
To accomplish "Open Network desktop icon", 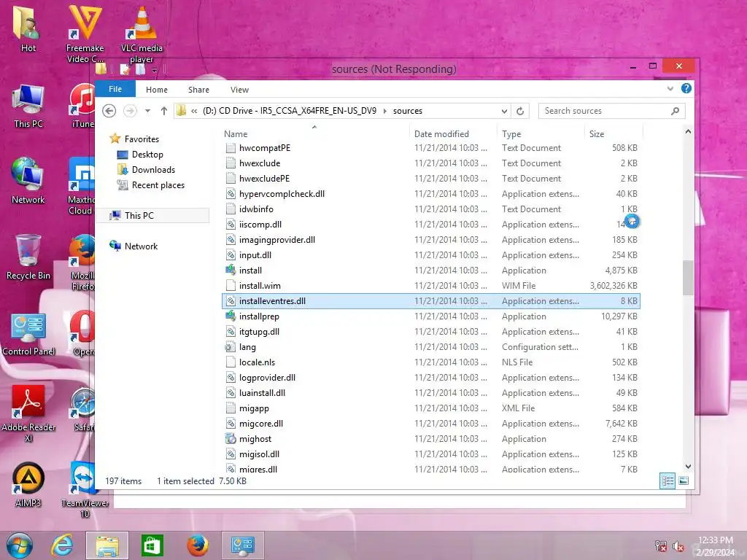I will (28, 181).
